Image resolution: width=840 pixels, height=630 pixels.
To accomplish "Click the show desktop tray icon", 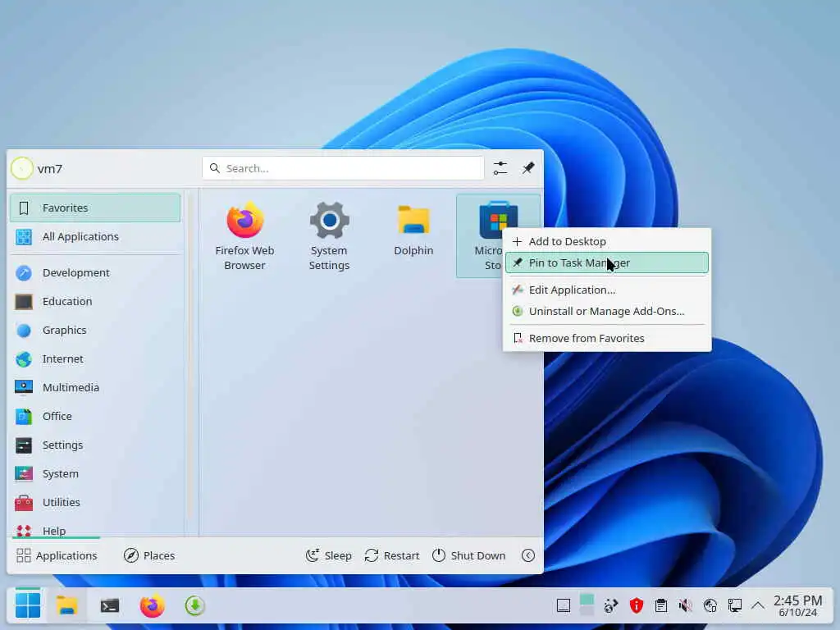I will 564,606.
